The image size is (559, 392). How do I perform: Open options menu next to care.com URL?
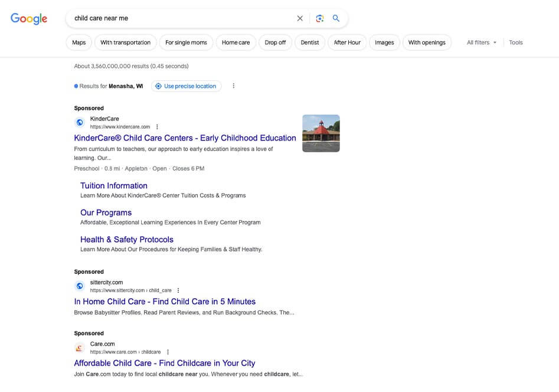point(168,352)
